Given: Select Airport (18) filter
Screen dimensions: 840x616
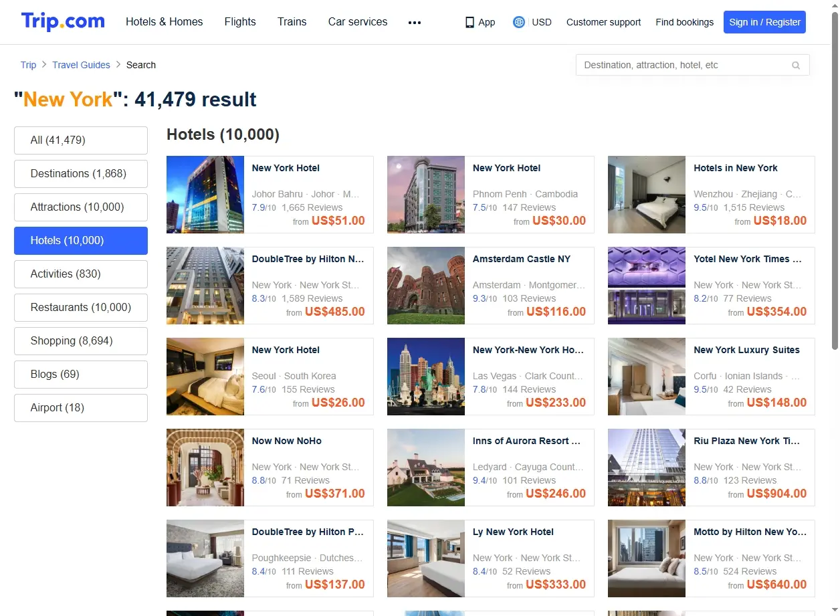Looking at the screenshot, I should point(81,408).
